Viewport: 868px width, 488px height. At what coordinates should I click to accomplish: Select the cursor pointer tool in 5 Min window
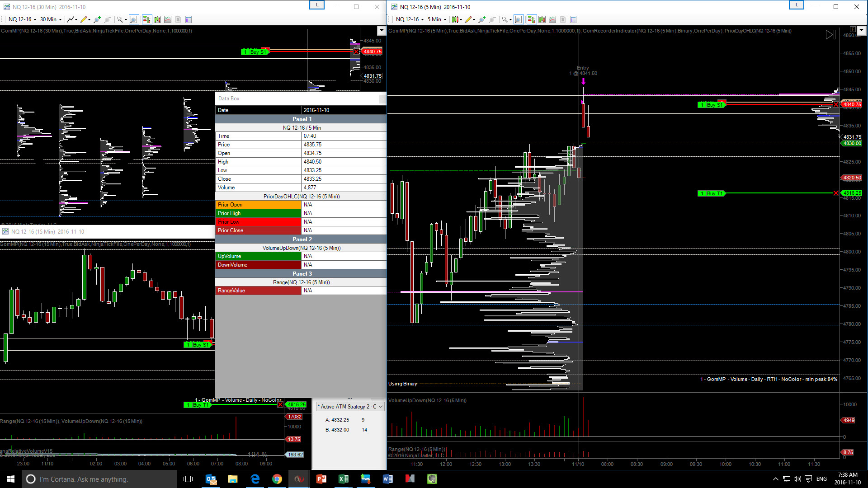(506, 19)
